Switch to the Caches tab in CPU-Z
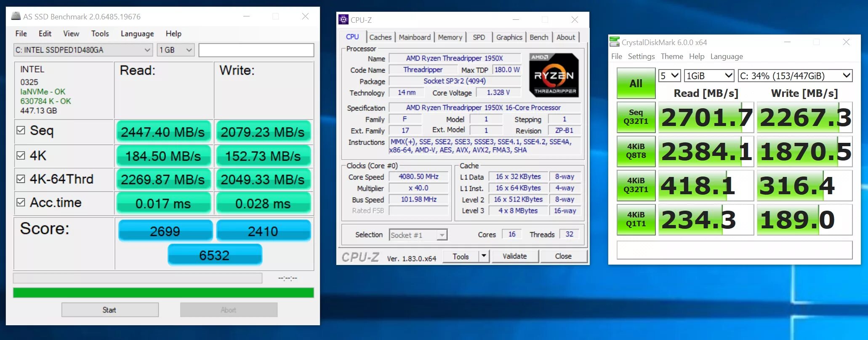868x340 pixels. coord(381,37)
